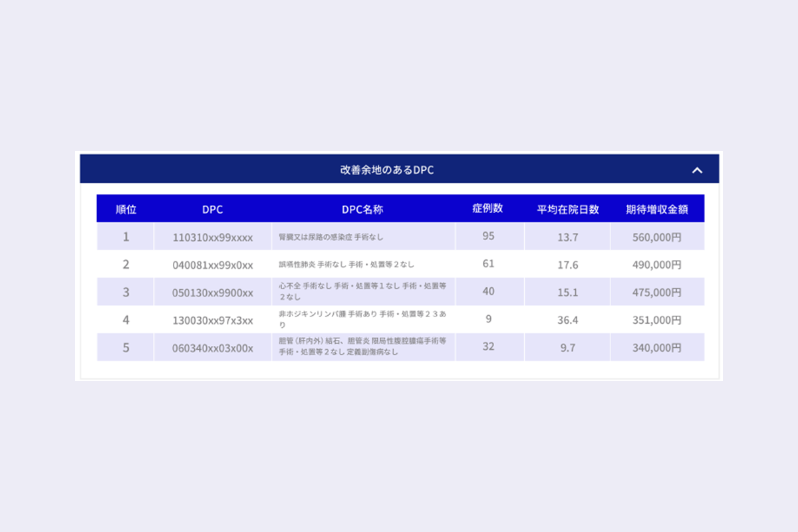
Task: Click the 症例数 column header
Action: tap(488, 208)
